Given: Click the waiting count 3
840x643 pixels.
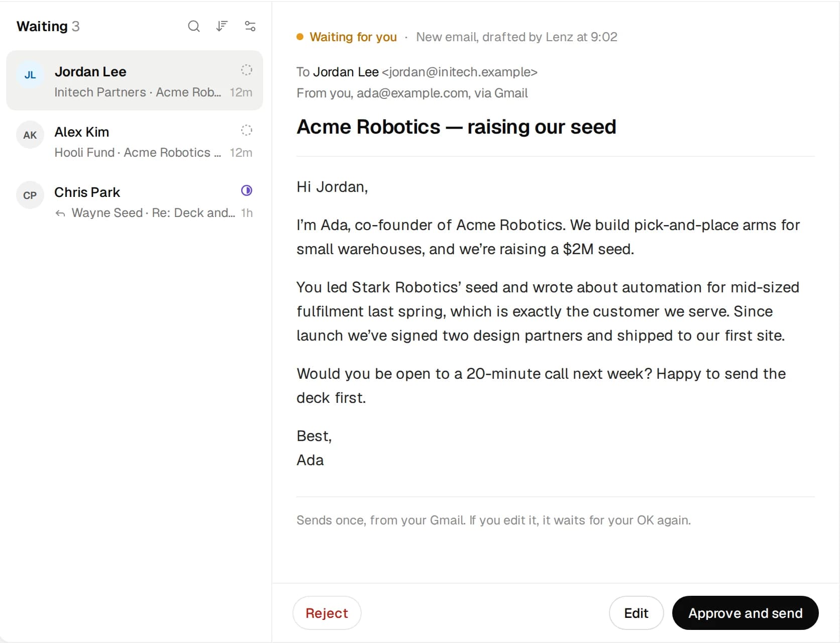Looking at the screenshot, I should pos(75,26).
